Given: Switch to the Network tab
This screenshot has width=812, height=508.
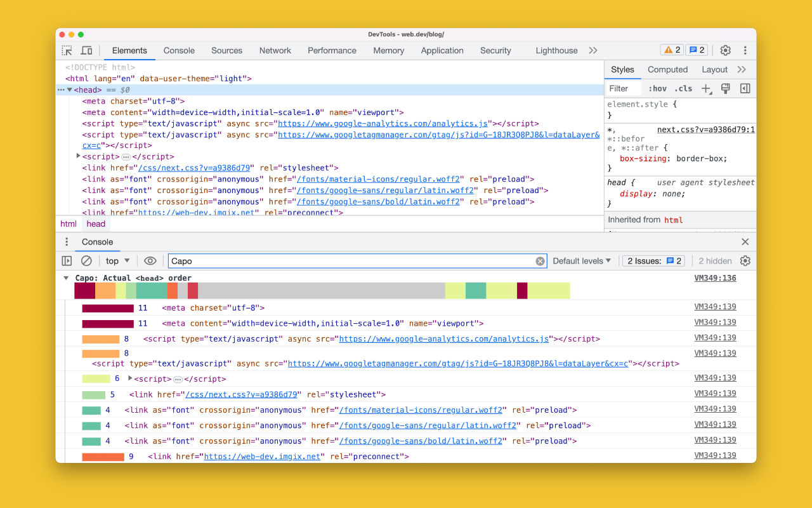Looking at the screenshot, I should [275, 51].
